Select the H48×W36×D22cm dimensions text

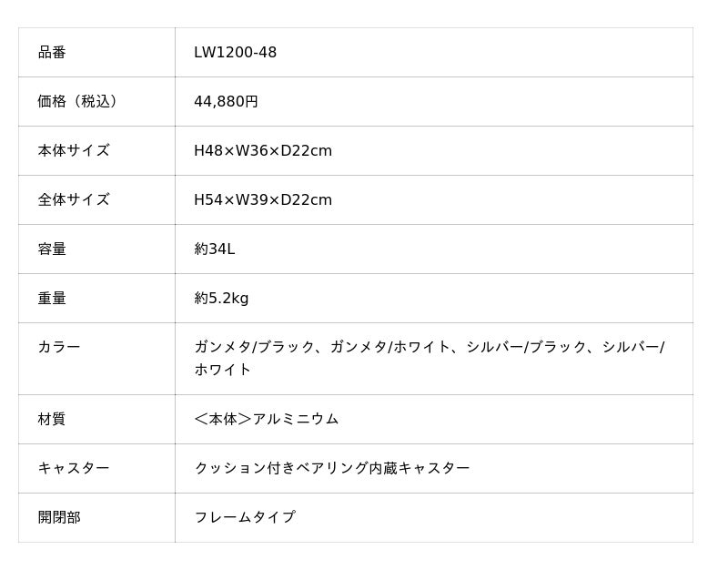pos(263,151)
